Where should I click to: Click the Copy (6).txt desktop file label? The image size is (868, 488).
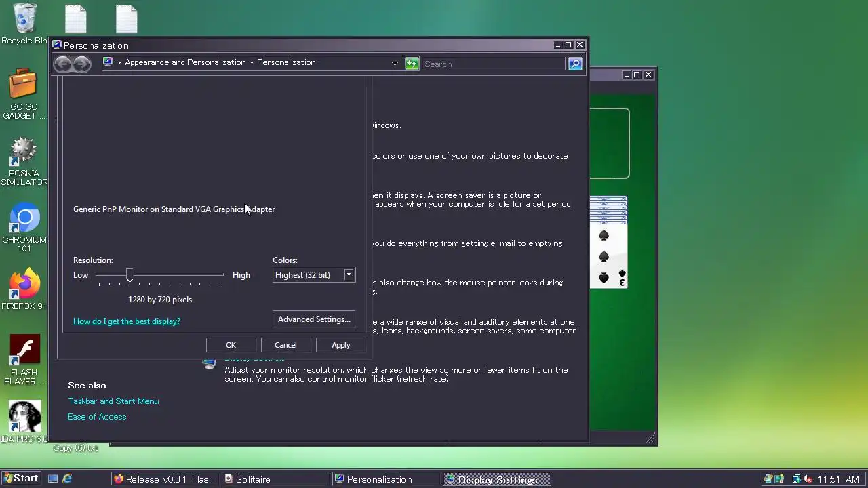point(75,448)
